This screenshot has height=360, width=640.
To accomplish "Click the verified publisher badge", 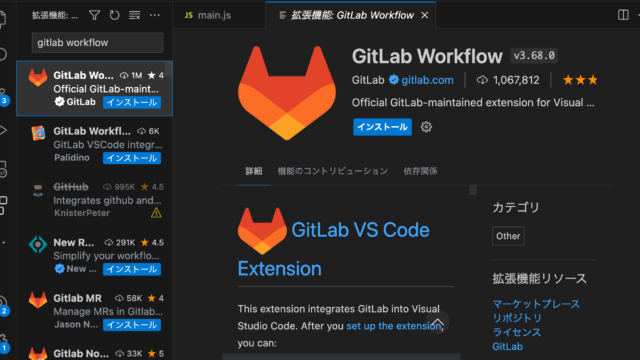I will (393, 80).
